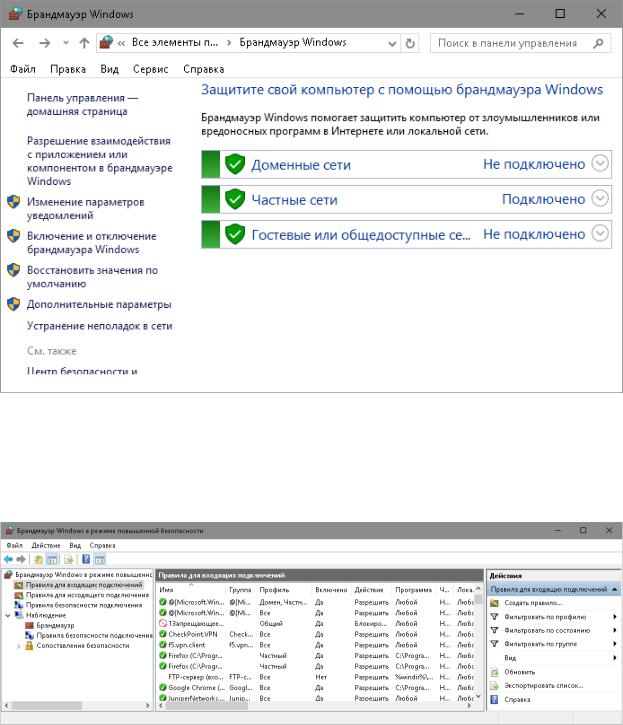Expand the Сопоставления безопасности tree node
This screenshot has height=725, width=623.
click(19, 646)
